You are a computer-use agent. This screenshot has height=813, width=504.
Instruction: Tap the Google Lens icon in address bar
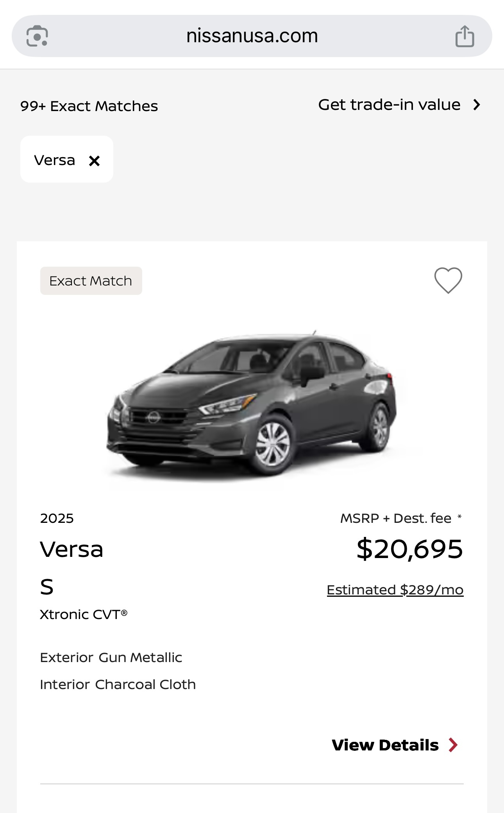(x=37, y=36)
